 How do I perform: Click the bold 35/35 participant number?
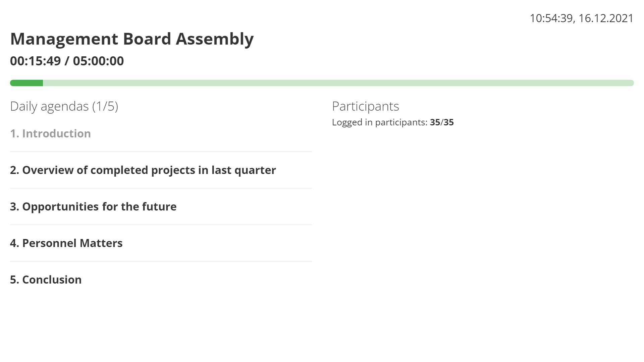(442, 122)
